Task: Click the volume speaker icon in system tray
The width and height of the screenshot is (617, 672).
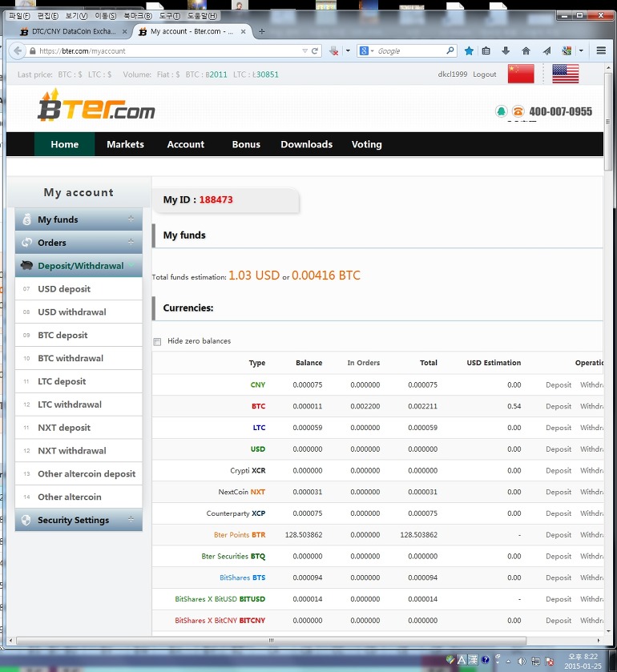Action: 522,661
